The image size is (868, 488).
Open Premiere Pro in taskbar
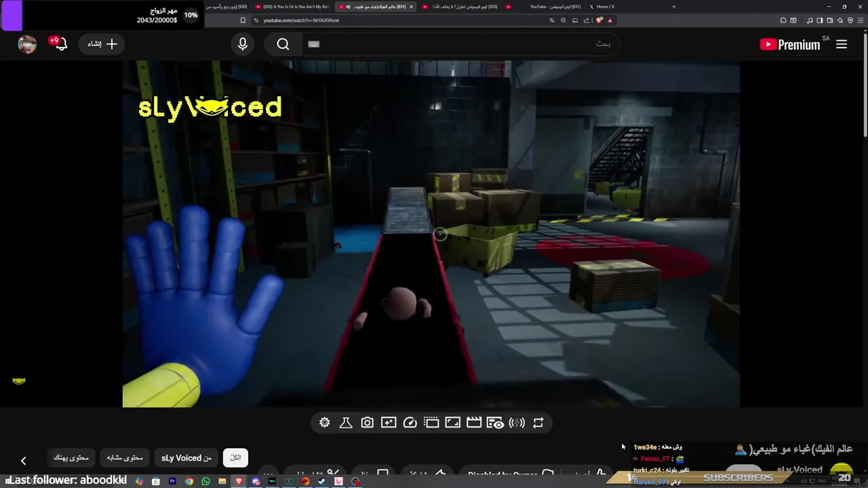pyautogui.click(x=172, y=481)
